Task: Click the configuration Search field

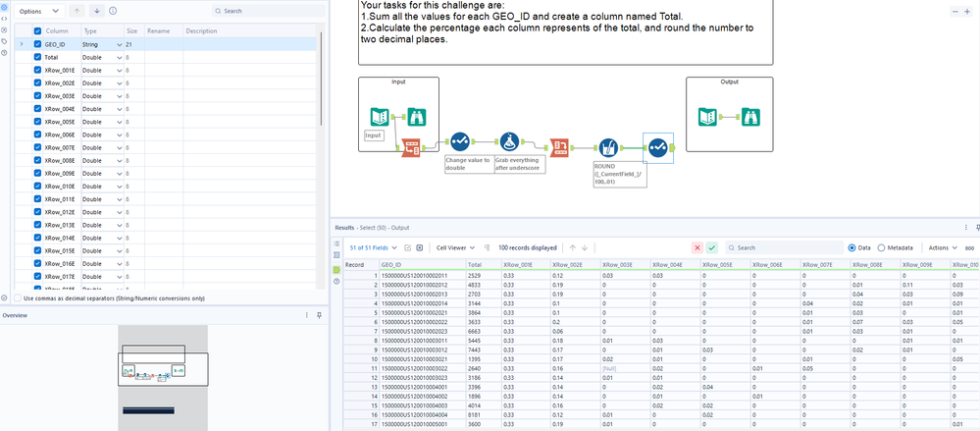Action: click(267, 11)
